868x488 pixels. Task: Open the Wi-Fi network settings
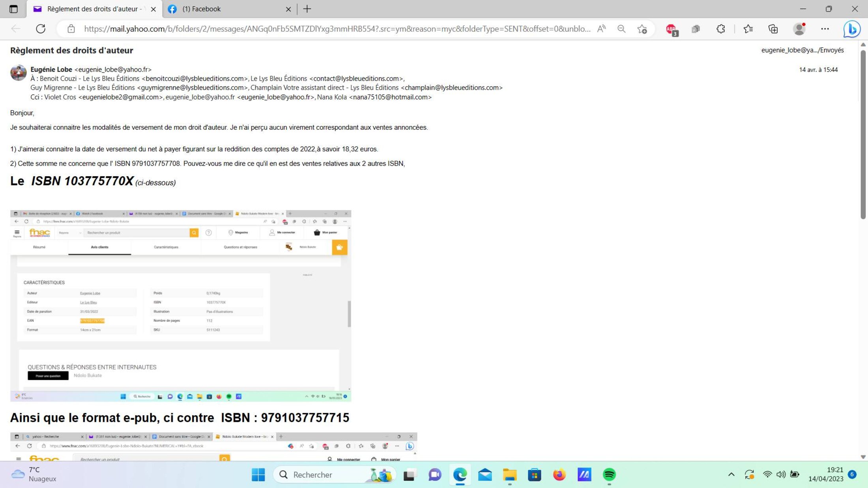pyautogui.click(x=767, y=475)
